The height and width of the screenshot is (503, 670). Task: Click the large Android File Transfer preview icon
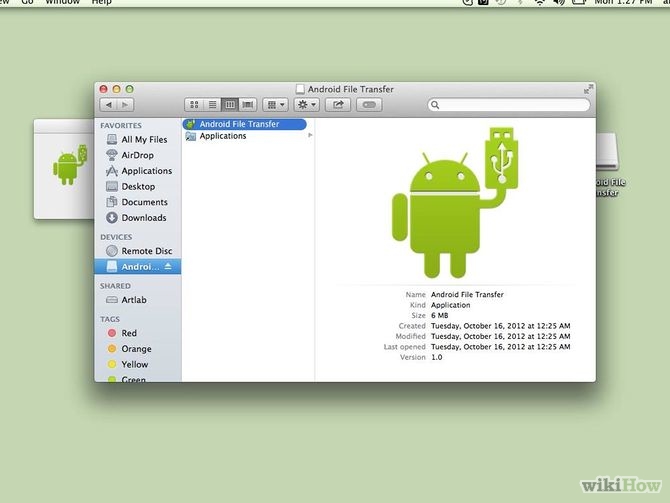coord(455,203)
